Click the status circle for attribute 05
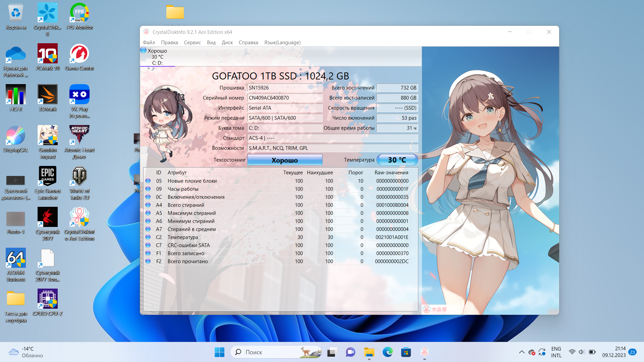The width and height of the screenshot is (644, 362). coord(148,181)
